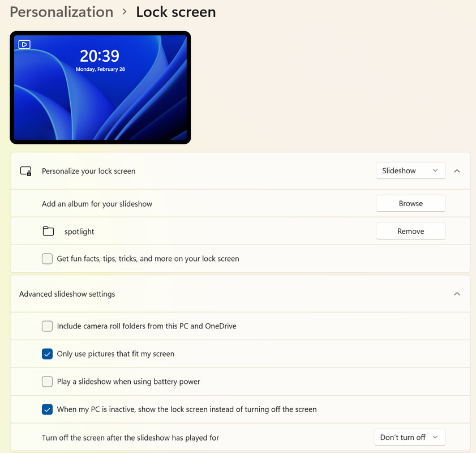Remove the spotlight album
The width and height of the screenshot is (476, 453).
point(410,232)
